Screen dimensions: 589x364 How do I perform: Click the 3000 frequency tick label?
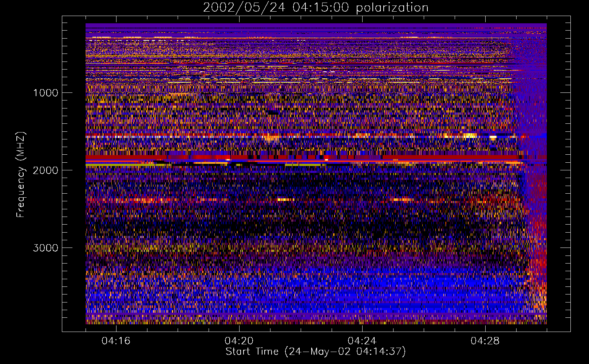pyautogui.click(x=46, y=248)
